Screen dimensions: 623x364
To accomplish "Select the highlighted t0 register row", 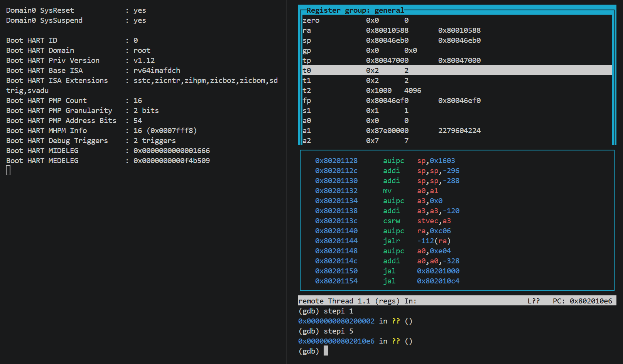I will [457, 70].
